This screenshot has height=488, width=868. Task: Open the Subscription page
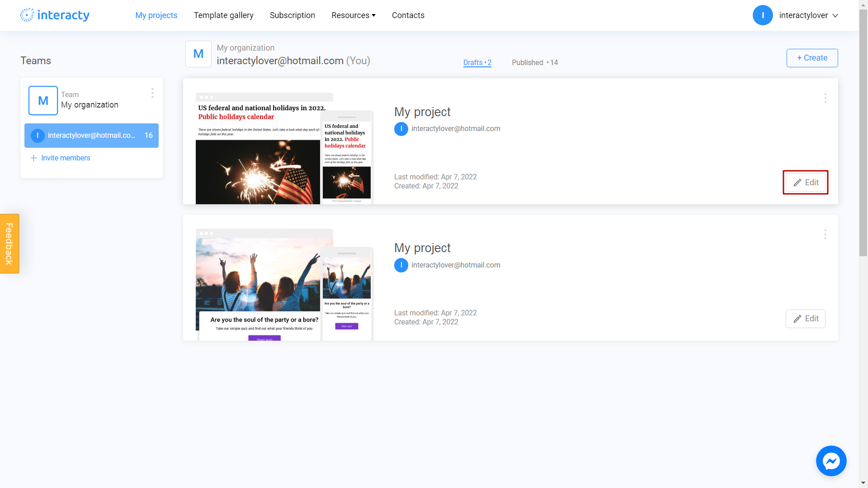click(x=292, y=15)
